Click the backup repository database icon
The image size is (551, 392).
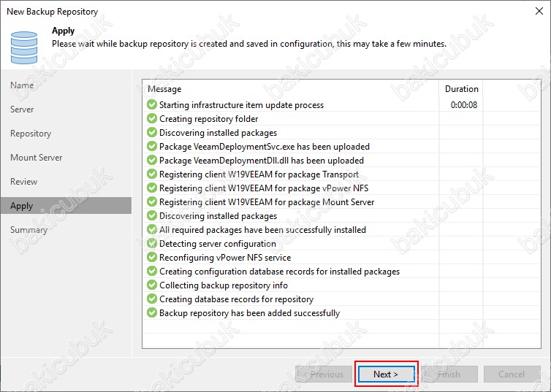(24, 47)
